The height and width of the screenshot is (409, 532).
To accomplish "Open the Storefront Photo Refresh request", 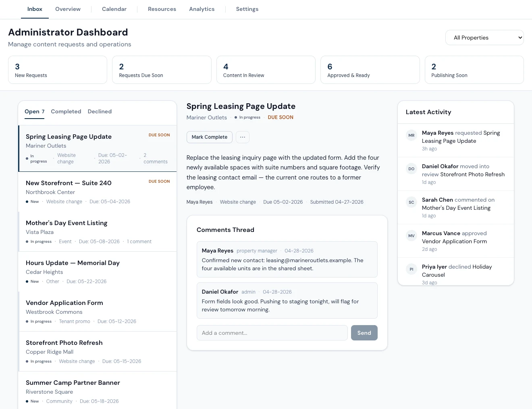I will [98, 352].
